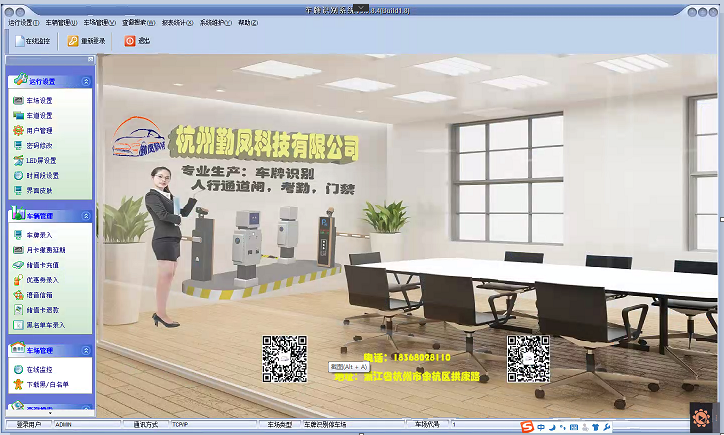Screen dimensions: 724x435
Task: Click the 车道设置 icon in sidebar
Action: point(18,115)
